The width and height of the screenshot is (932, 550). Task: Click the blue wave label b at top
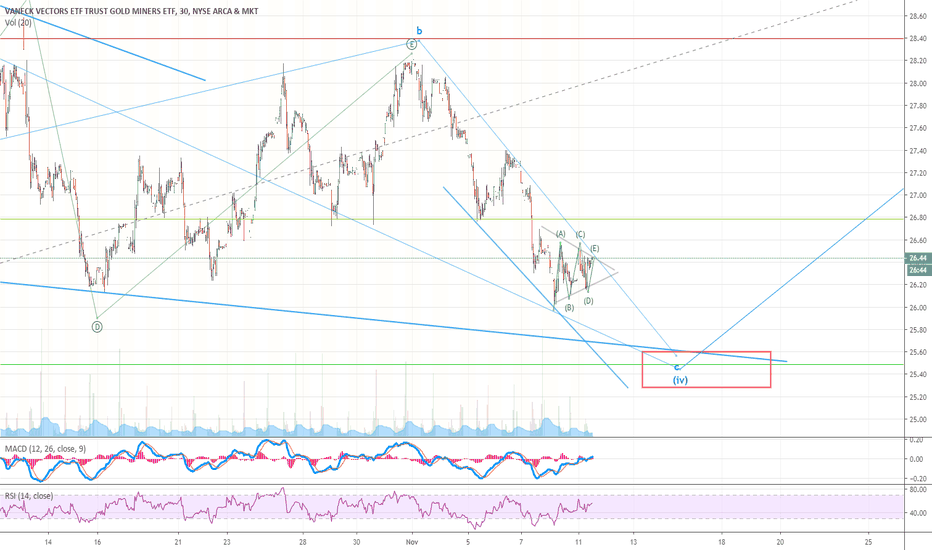click(419, 30)
